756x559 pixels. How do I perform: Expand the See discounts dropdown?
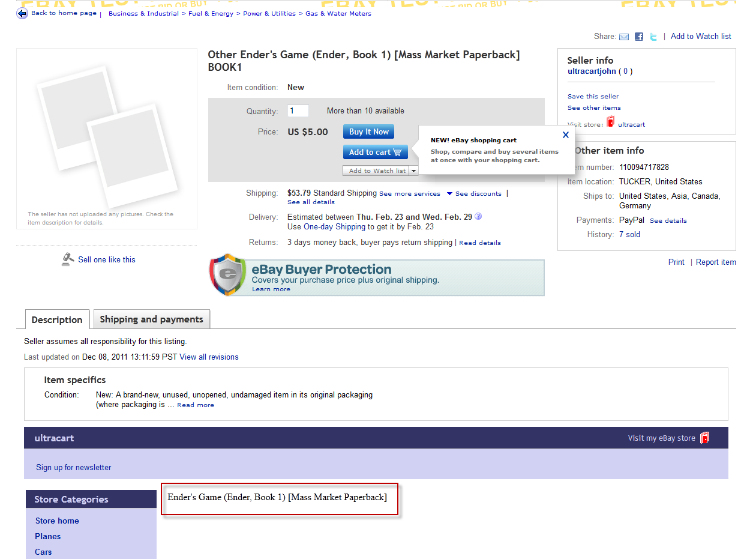click(474, 194)
